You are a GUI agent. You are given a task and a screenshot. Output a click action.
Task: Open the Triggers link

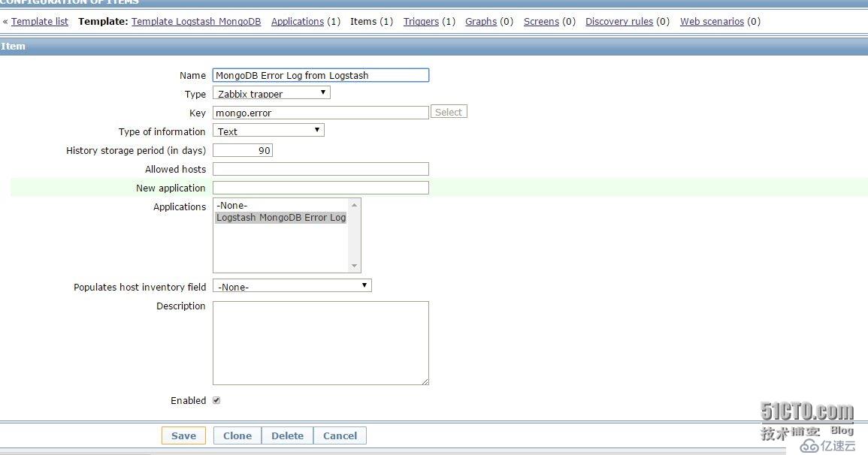click(x=421, y=22)
